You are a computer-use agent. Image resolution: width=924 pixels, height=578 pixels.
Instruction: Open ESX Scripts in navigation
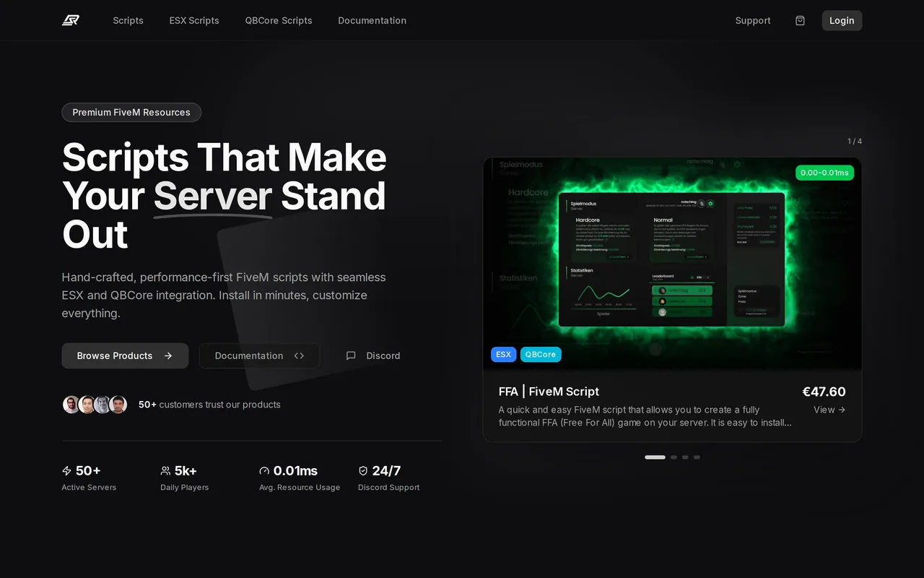pyautogui.click(x=194, y=20)
